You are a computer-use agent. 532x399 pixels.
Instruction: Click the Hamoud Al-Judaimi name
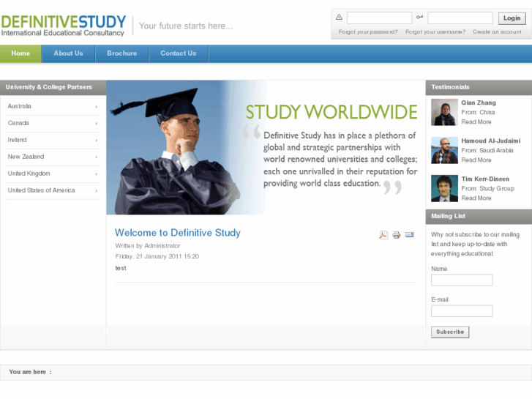coord(490,141)
